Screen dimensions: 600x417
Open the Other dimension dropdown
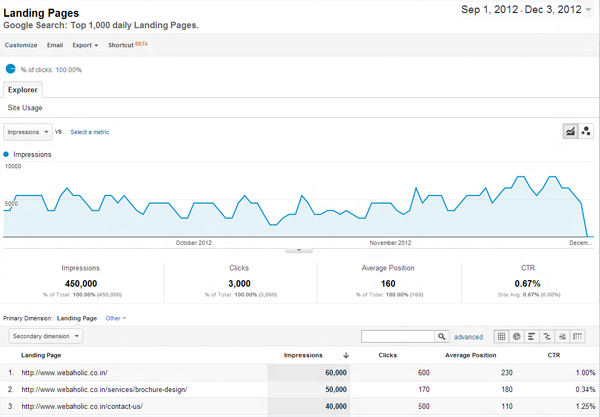click(x=116, y=318)
